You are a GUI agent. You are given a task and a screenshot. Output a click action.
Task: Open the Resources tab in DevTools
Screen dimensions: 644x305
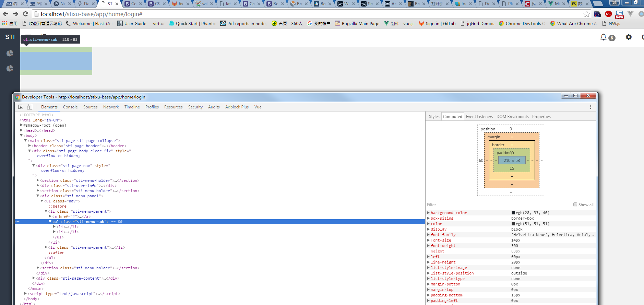[174, 107]
